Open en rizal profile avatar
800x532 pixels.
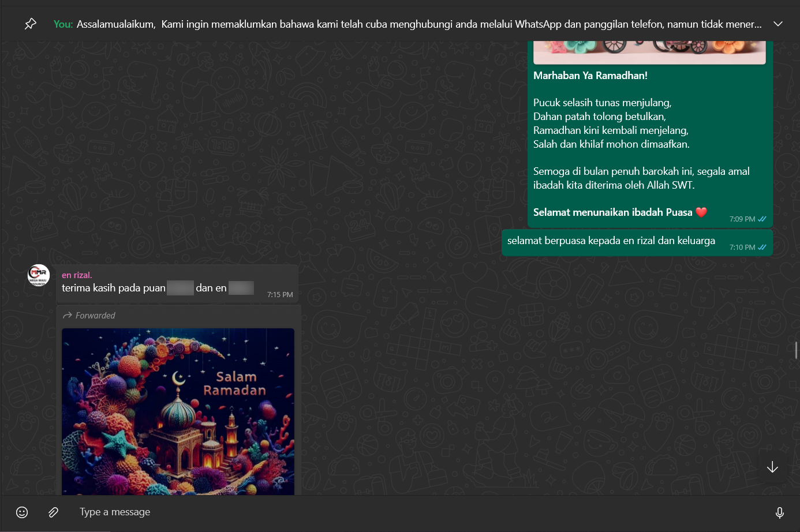39,275
